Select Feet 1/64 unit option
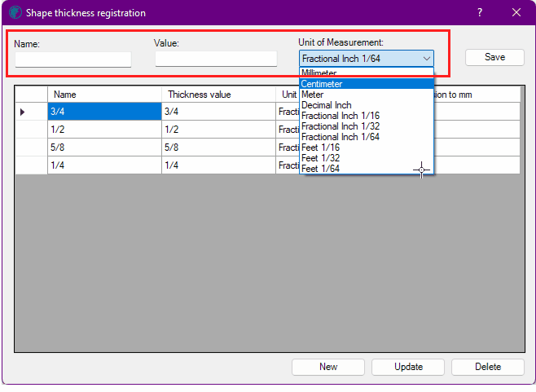The height and width of the screenshot is (392, 536). pyautogui.click(x=367, y=169)
